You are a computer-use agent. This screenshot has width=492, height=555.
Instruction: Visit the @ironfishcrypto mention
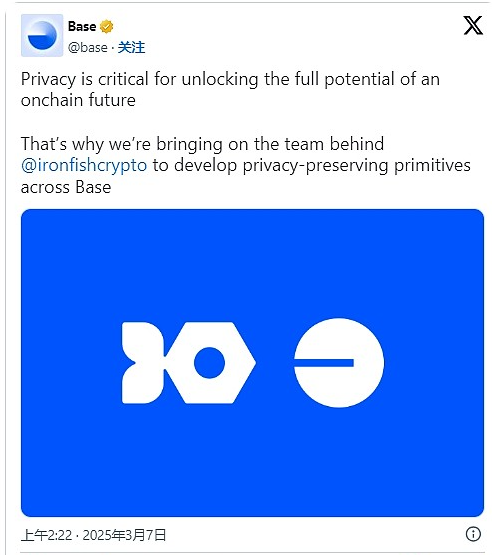84,165
